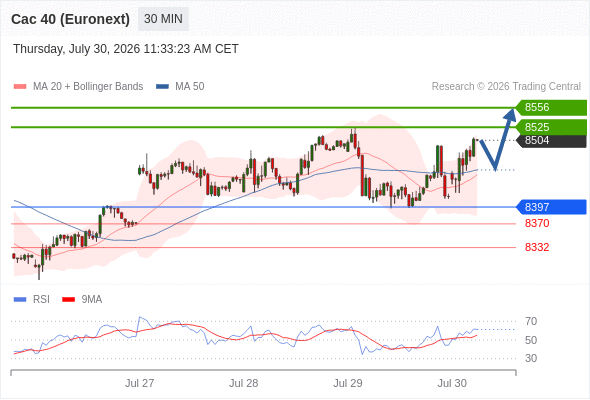
Task: Click the blue RSI legend swatch
Action: click(20, 300)
